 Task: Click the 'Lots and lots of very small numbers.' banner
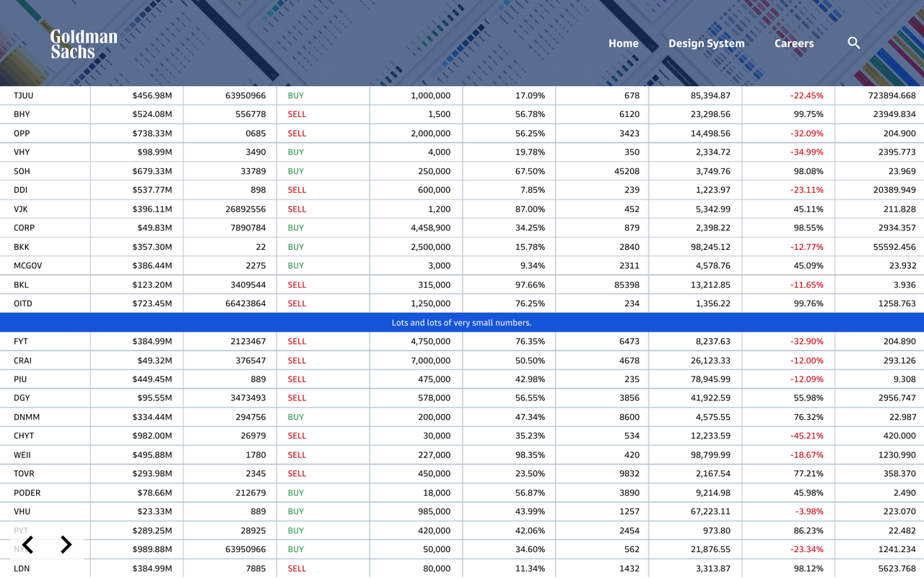(x=462, y=323)
